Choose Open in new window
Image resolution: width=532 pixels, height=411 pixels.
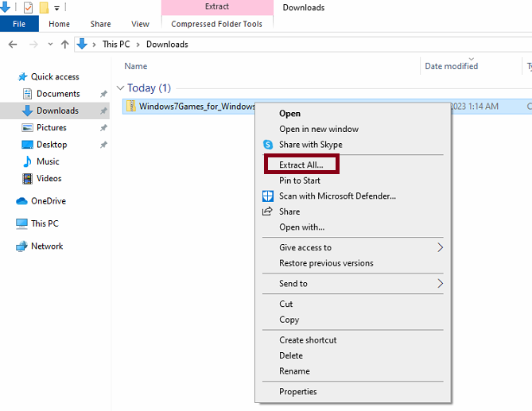coord(319,130)
